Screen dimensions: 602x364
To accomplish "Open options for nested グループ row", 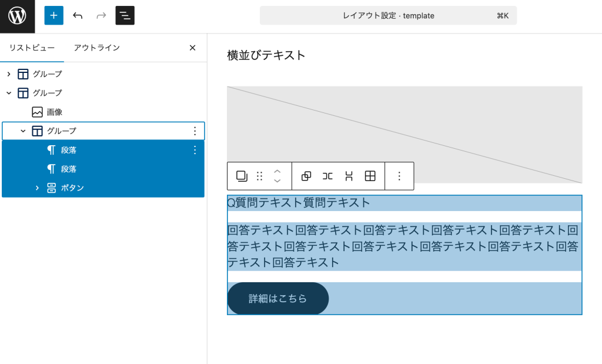I will [x=195, y=131].
